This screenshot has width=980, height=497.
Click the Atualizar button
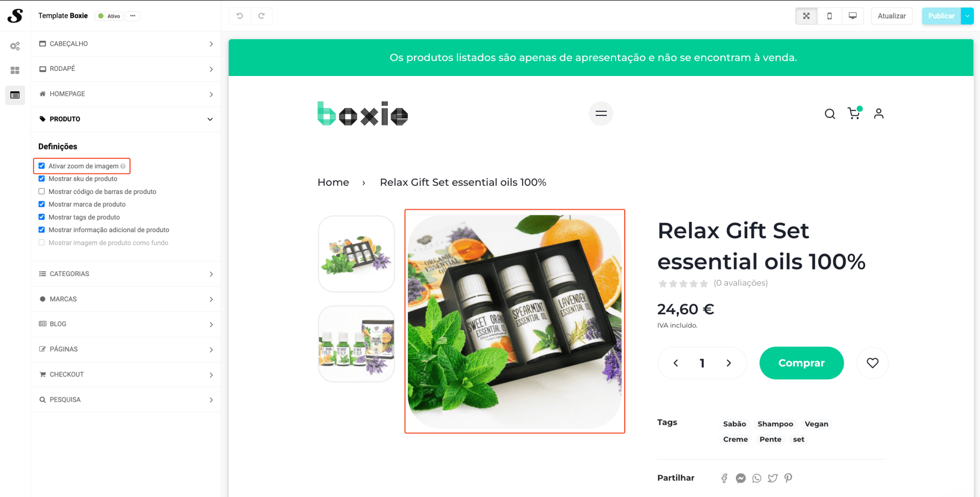[892, 16]
